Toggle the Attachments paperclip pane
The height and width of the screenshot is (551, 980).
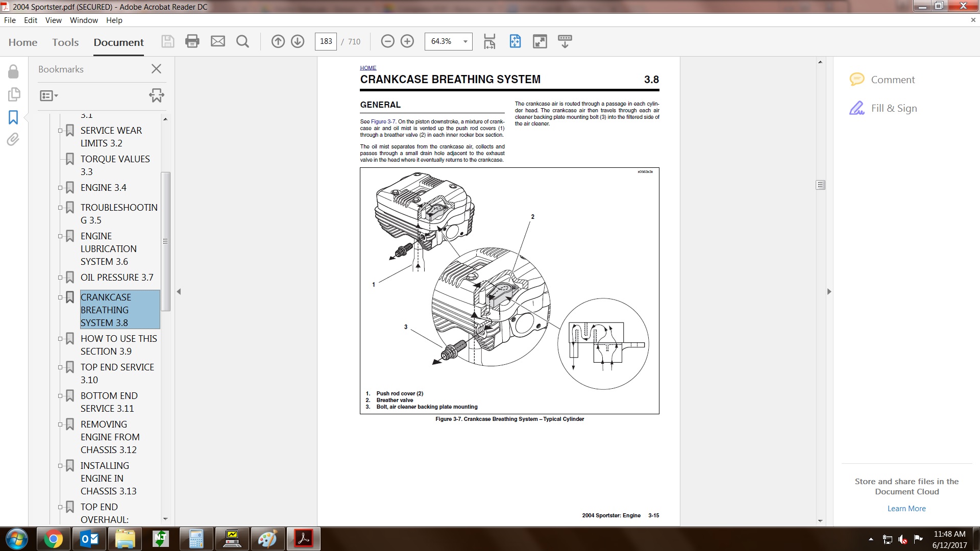click(13, 139)
